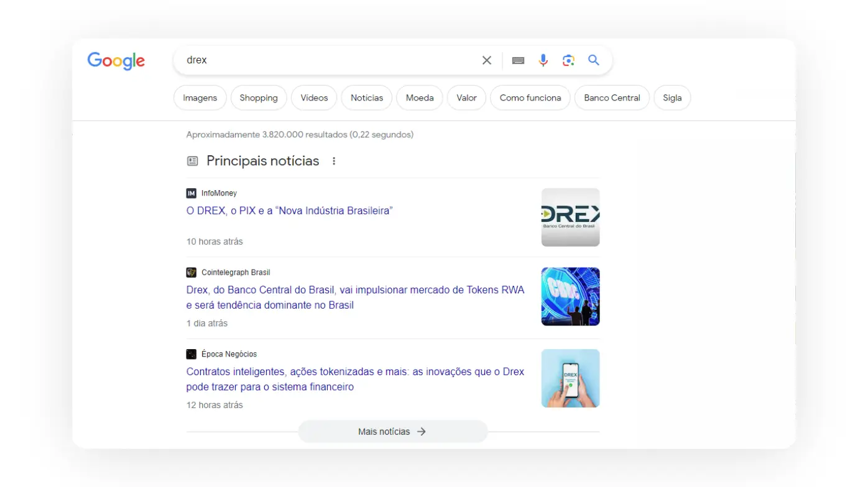
Task: Click the DREX Banco Central thumbnail image
Action: 570,217
